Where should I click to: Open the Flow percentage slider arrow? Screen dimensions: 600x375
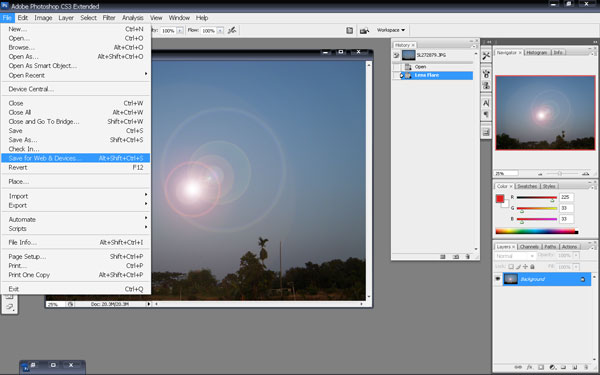point(220,31)
